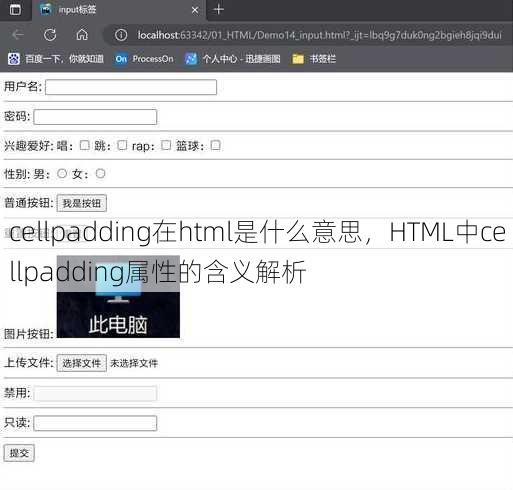Click the '普通按钮:' label text
Image resolution: width=513 pixels, height=490 pixels.
[29, 203]
